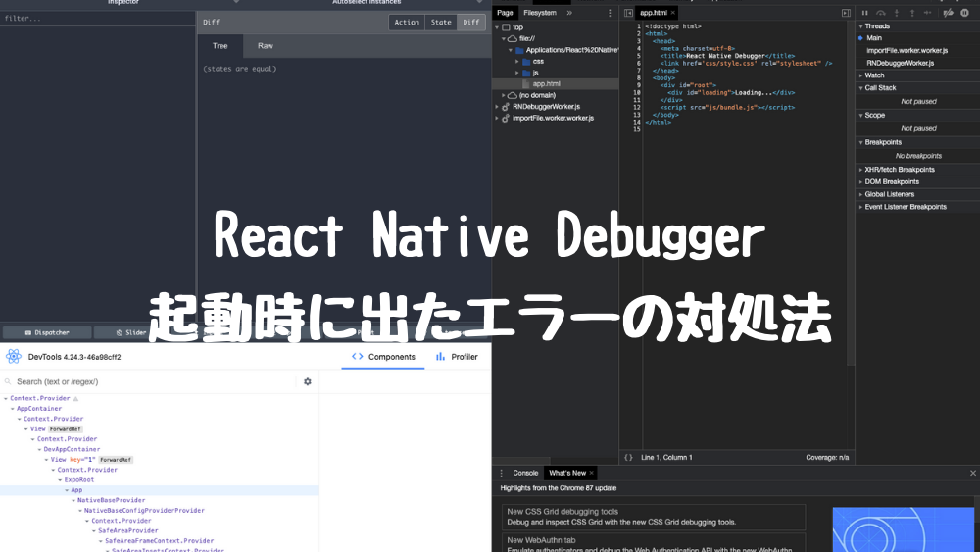Hide the debugger sidebar pane
Screen dimensions: 980x552
[846, 13]
